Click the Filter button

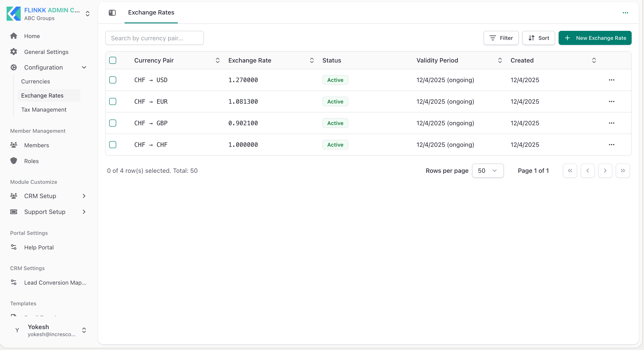click(x=501, y=38)
